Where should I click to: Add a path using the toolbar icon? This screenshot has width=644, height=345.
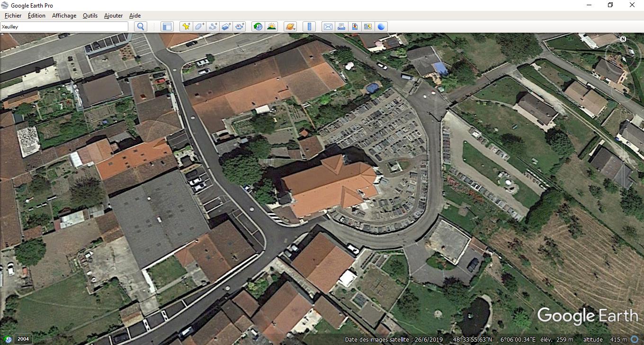pos(213,27)
